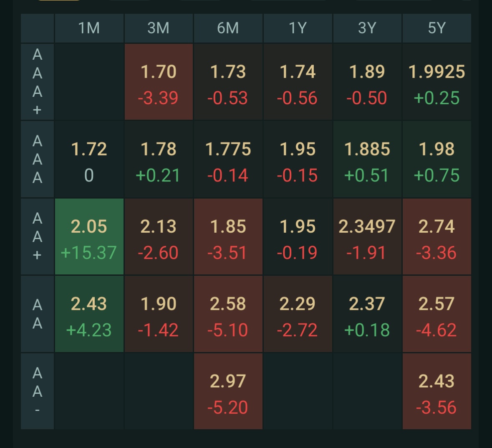The image size is (492, 448).
Task: Select the 1M tenor column header
Action: click(x=89, y=28)
